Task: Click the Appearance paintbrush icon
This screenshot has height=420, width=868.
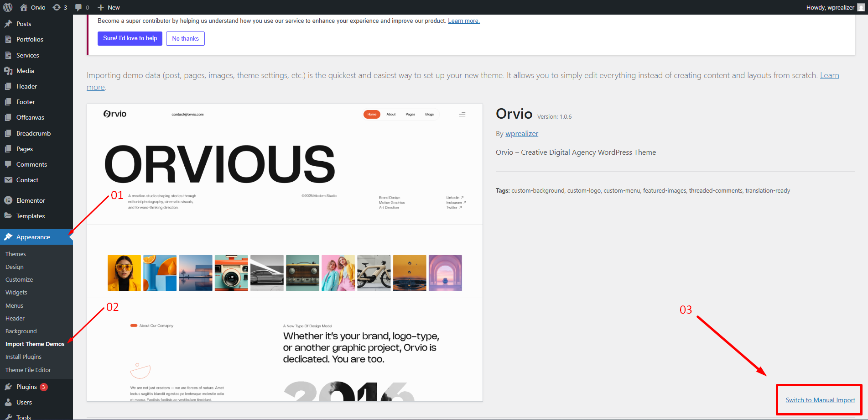Action: click(x=8, y=237)
